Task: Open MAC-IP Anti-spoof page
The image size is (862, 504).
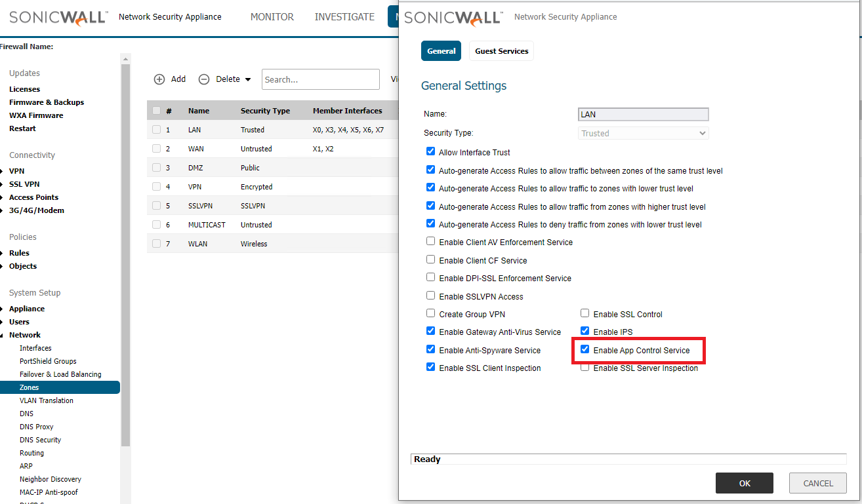Action: [49, 492]
